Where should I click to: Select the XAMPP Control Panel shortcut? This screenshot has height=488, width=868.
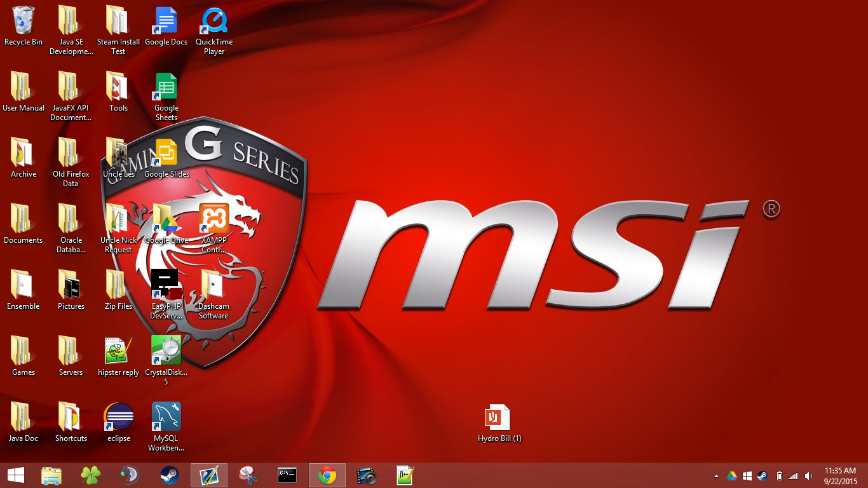(x=214, y=229)
